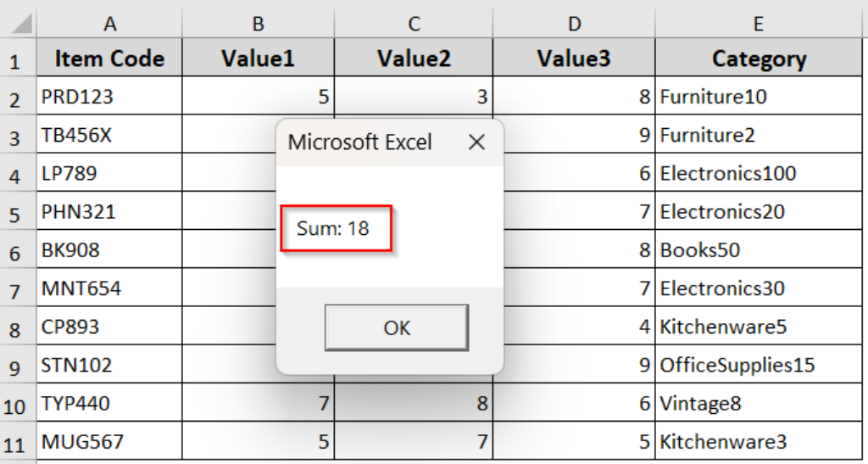Click the Furniture10 cell
This screenshot has width=868, height=464.
click(758, 97)
